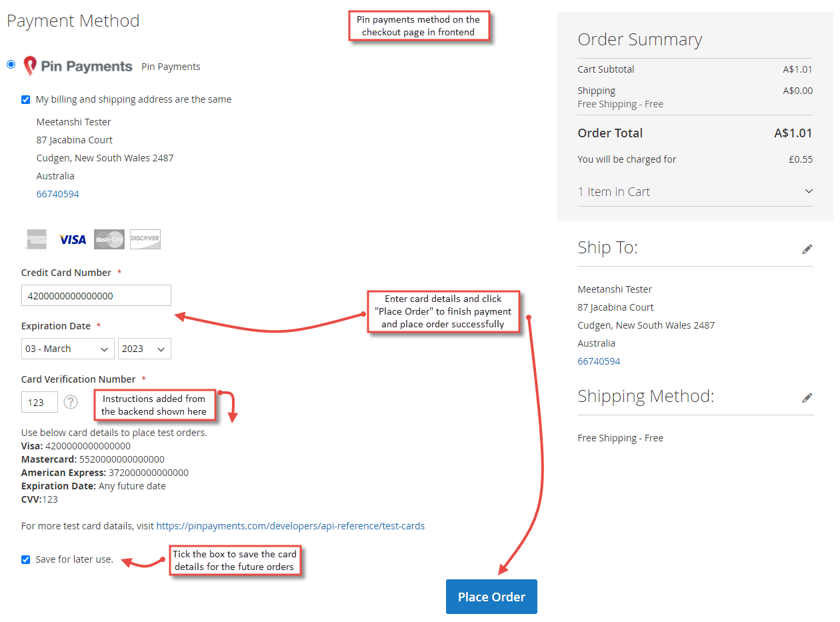Uncheck billing and shipping address are the same

pos(25,99)
